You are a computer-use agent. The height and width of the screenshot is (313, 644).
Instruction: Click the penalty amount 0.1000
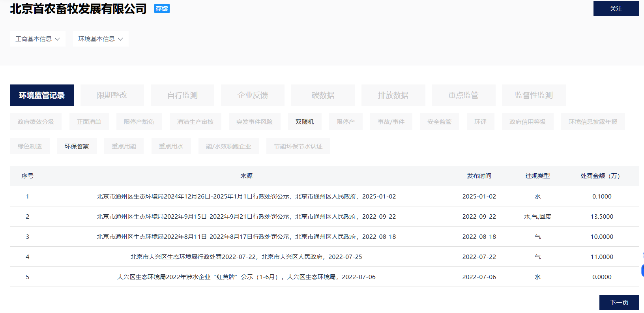602,197
